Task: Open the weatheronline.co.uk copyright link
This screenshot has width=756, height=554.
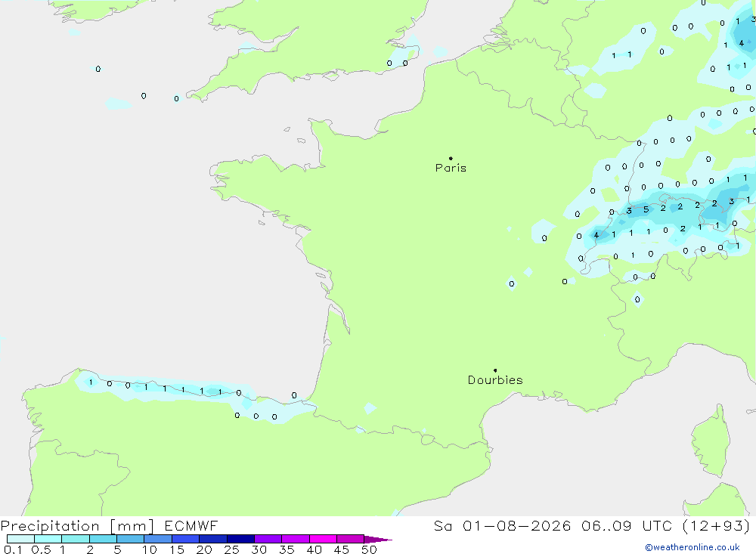Action: (692, 547)
